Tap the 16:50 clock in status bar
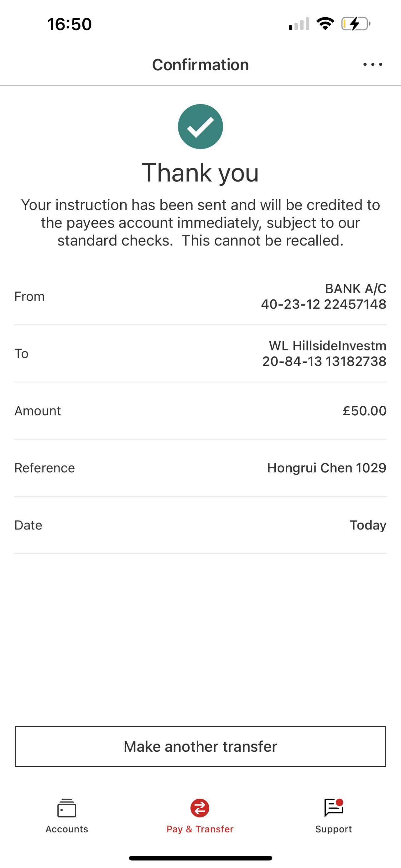Screen dimensions: 401x868 (69, 24)
